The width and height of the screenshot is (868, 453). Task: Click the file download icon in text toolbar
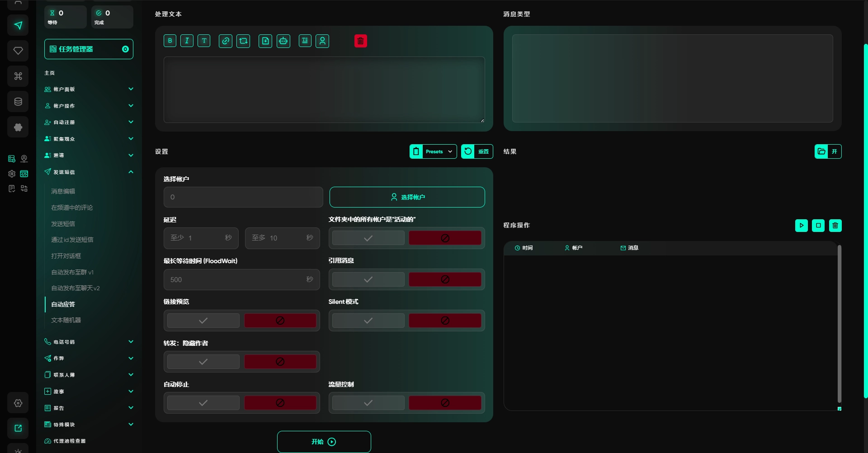point(265,41)
